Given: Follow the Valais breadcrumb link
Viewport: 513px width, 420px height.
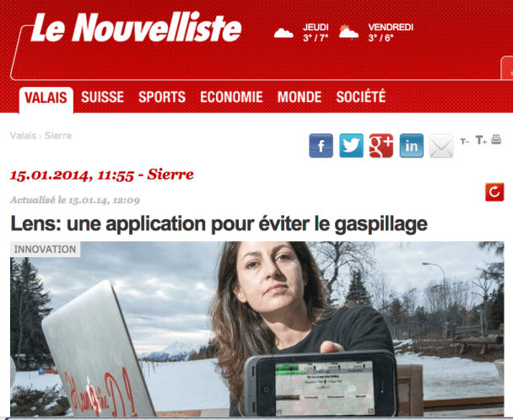Looking at the screenshot, I should click(23, 136).
